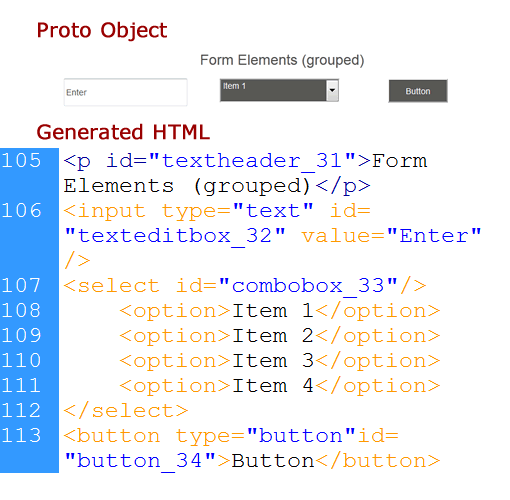Click the gray Button element
Viewport: 510px width, 500px height.
click(418, 91)
